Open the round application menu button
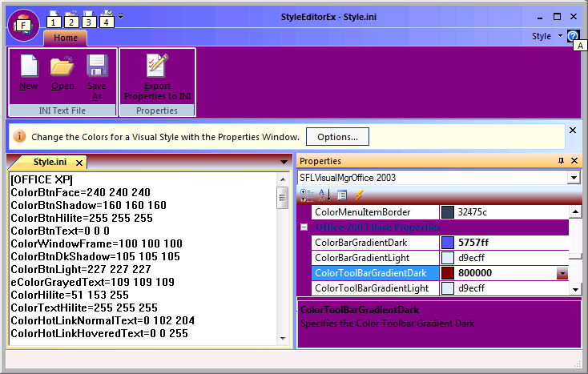 tap(22, 24)
